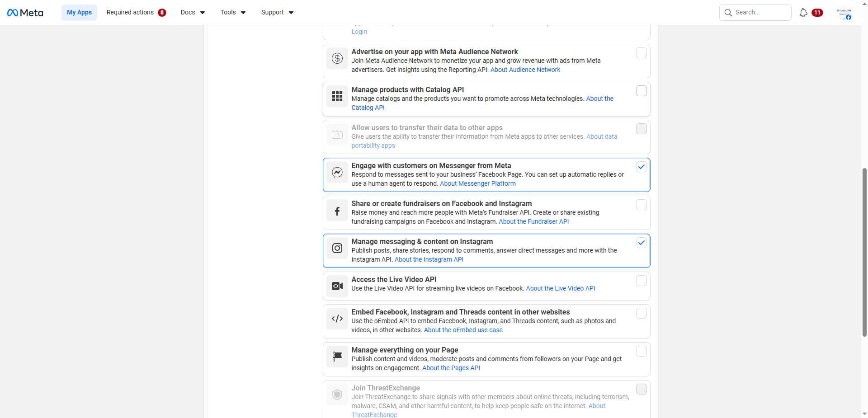The height and width of the screenshot is (418, 868).
Task: Click the Instagram camera icon
Action: point(337,248)
